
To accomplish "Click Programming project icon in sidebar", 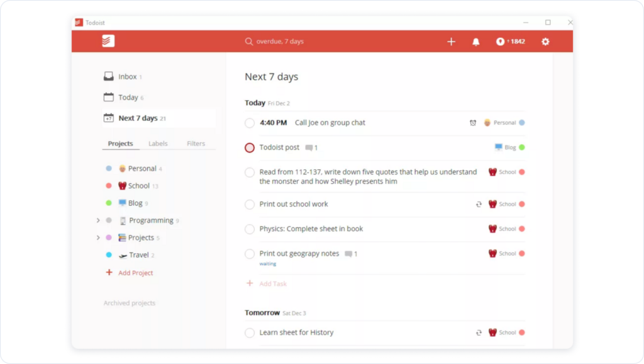I will click(x=123, y=220).
